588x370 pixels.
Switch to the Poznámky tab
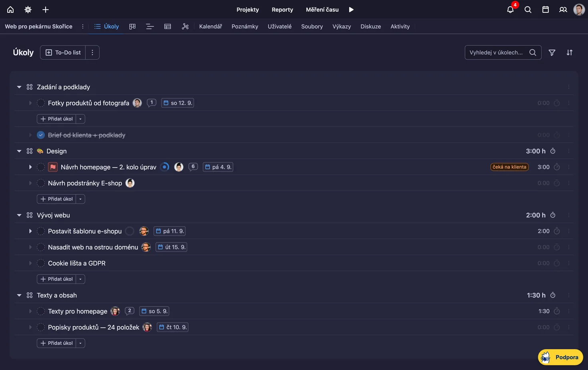tap(245, 26)
